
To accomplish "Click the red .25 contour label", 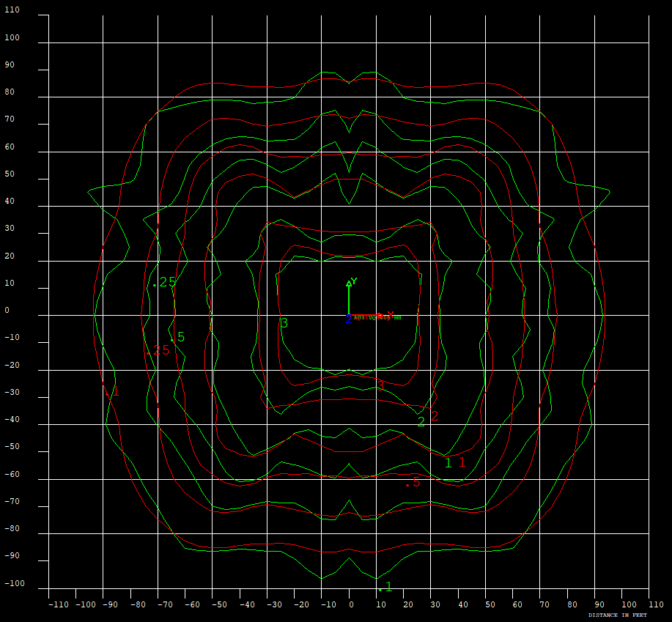I will pos(158,350).
